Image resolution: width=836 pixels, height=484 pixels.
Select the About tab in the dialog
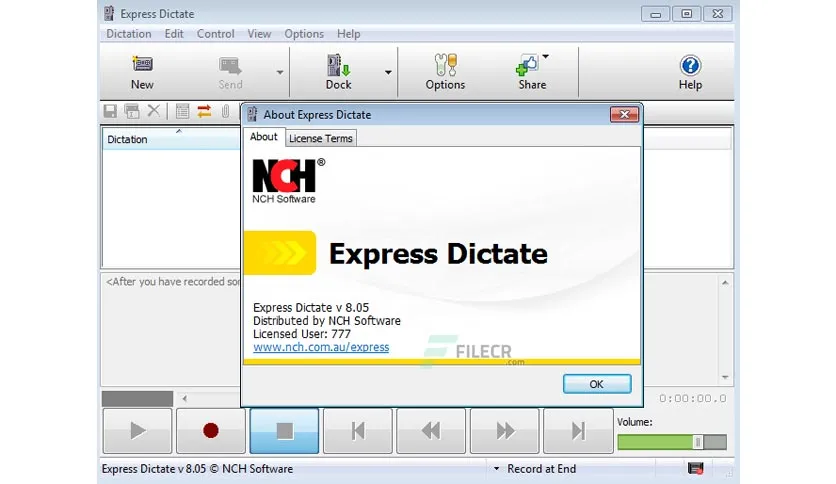[264, 137]
